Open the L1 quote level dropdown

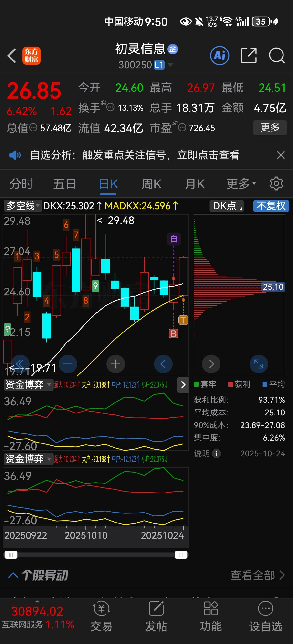pyautogui.click(x=163, y=65)
